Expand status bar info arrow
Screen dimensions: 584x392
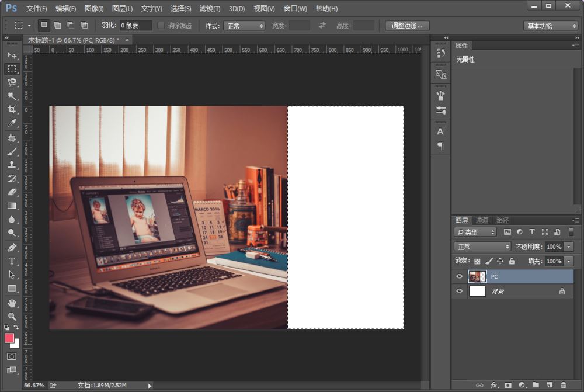tap(150, 386)
